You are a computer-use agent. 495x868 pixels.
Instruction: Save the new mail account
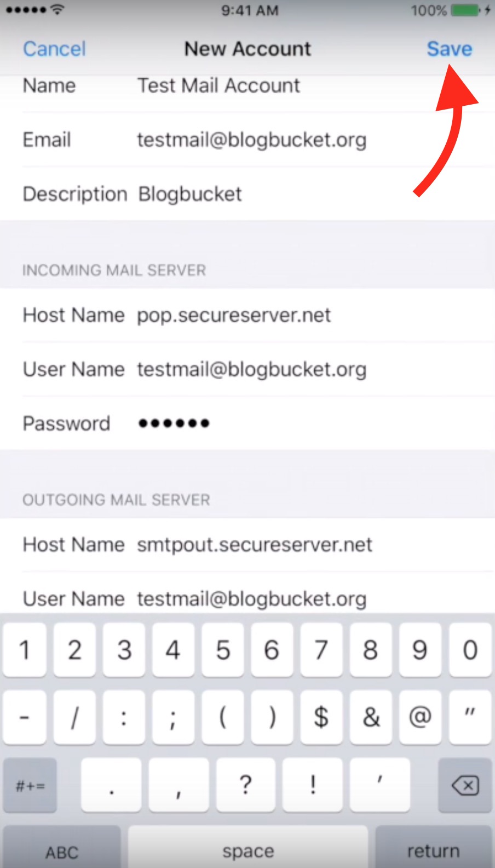pos(449,49)
